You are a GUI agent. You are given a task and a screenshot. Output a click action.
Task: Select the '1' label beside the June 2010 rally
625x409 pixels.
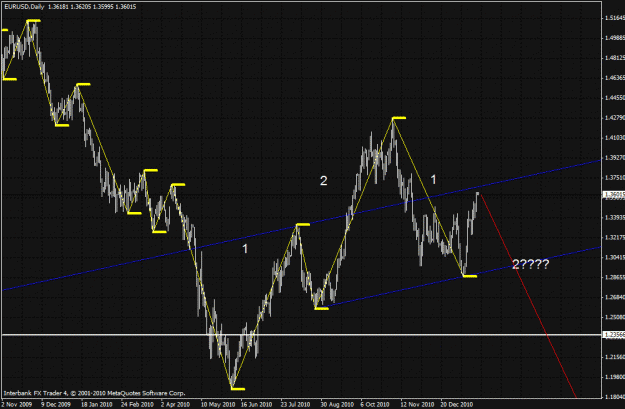click(245, 249)
